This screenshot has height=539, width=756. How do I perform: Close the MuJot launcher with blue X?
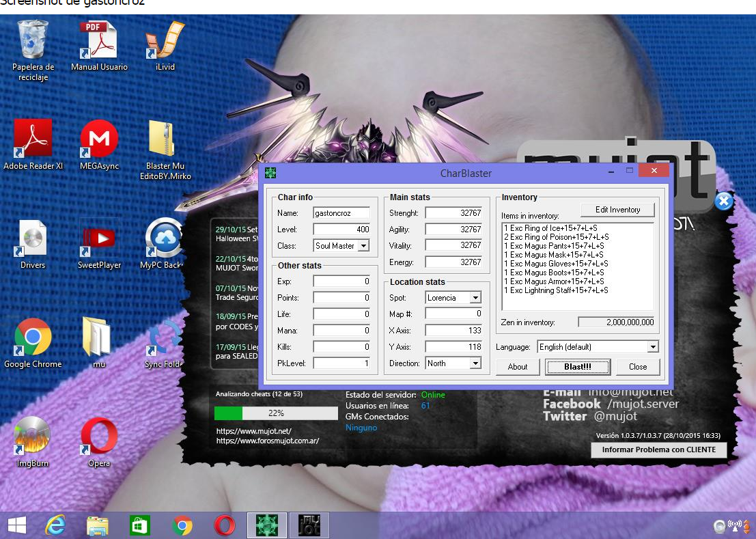click(x=724, y=202)
